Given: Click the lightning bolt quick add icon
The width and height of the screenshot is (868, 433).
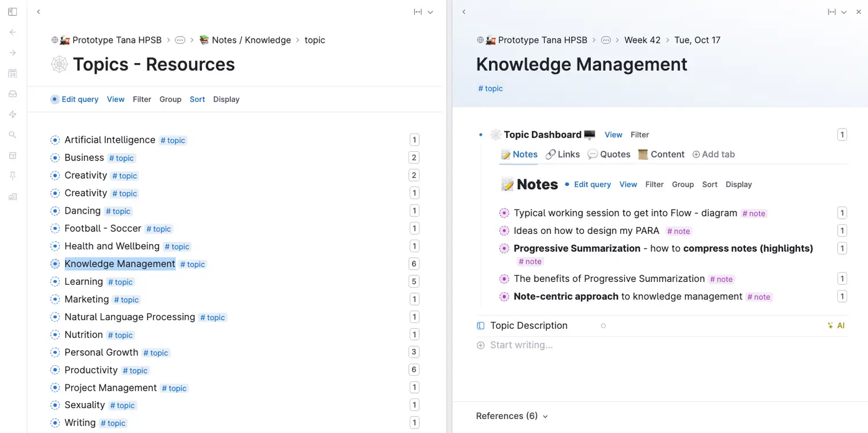Looking at the screenshot, I should [x=13, y=115].
